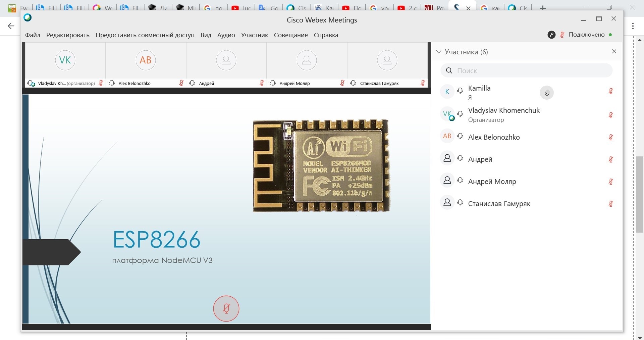The image size is (644, 340).
Task: Click Андрей Моляр's avatar icon in list
Action: 447,180
